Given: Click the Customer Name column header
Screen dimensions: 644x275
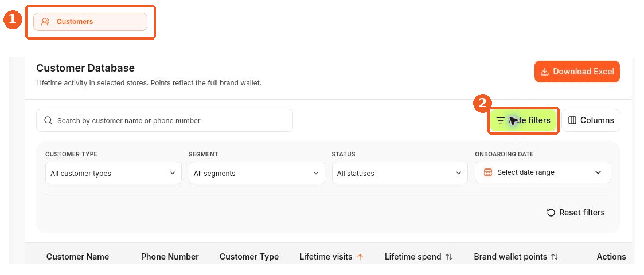Looking at the screenshot, I should click(x=77, y=257).
